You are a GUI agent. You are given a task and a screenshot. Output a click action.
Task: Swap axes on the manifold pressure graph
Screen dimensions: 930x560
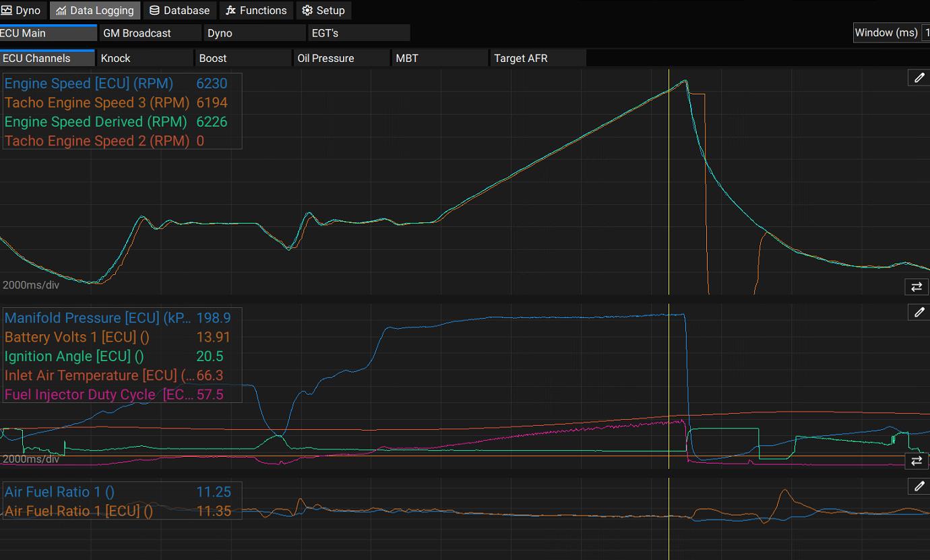[x=917, y=461]
